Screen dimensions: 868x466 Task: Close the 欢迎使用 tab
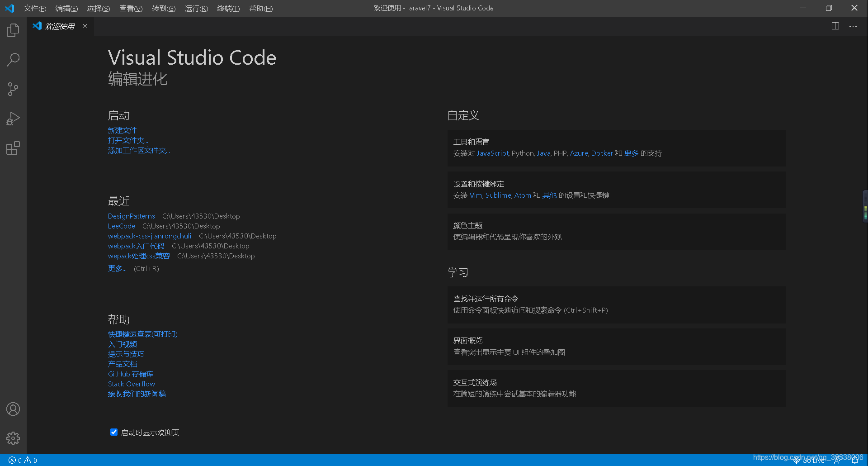pos(85,26)
